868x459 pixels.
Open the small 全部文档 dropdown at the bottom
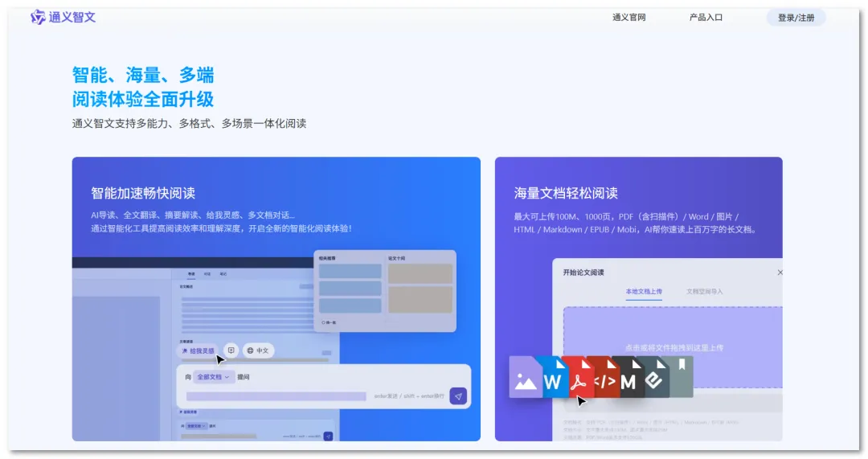coord(196,426)
